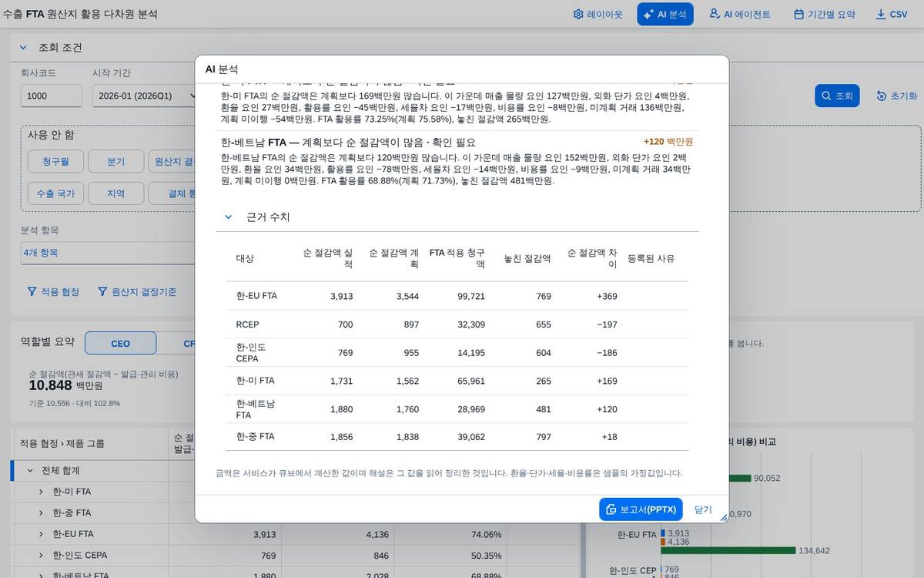Select the 청구월 dimension chip

(55, 162)
